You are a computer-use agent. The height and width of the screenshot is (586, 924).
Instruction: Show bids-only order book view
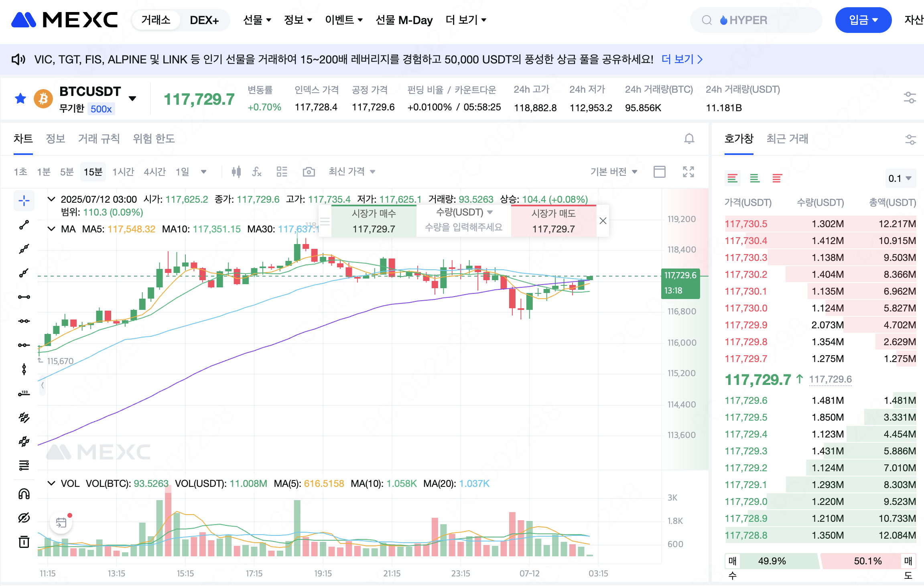755,178
